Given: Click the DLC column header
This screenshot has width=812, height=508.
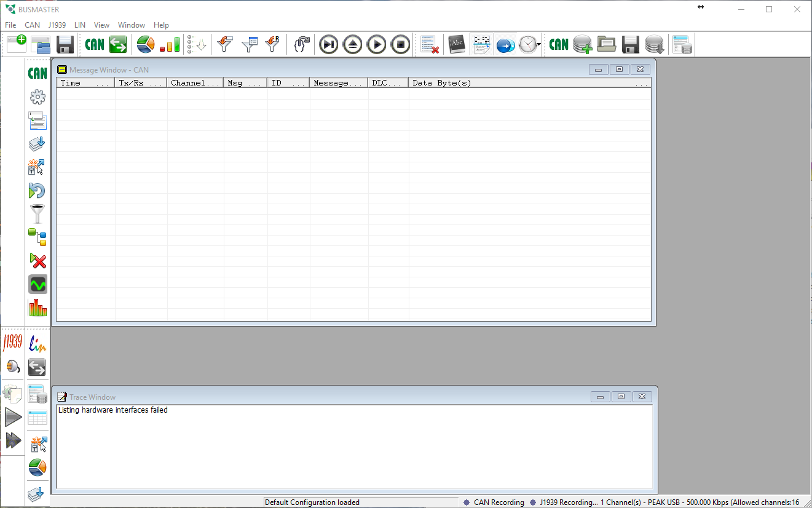Looking at the screenshot, I should click(388, 83).
